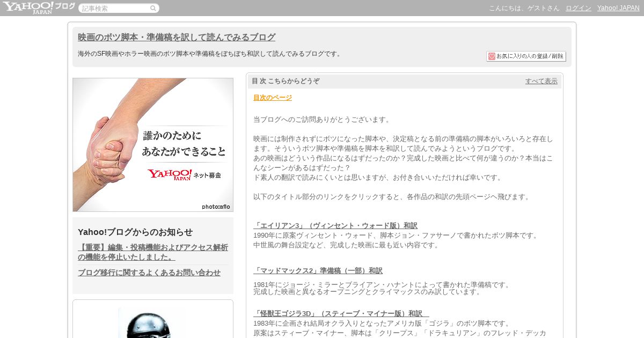Viewport: 644px width, 338px height.
Task: Click the Yahoo! ネット募金 handshake banner
Action: pyautogui.click(x=153, y=145)
